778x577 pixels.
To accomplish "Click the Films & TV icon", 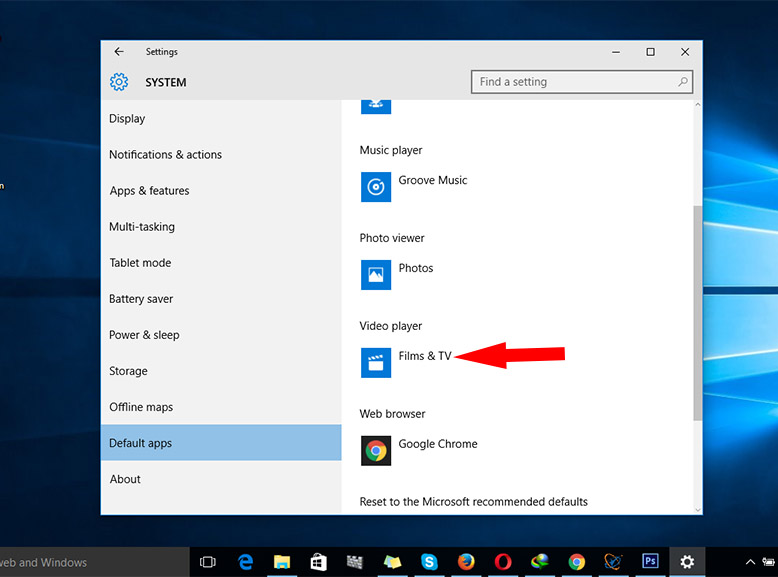I will tap(376, 363).
